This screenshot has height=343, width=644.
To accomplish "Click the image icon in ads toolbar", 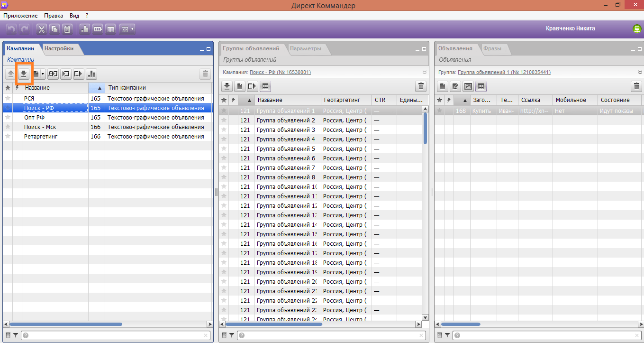I will pyautogui.click(x=468, y=86).
